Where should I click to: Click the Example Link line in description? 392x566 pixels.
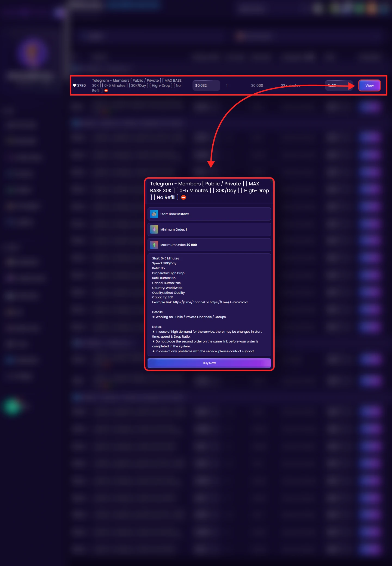coord(200,302)
